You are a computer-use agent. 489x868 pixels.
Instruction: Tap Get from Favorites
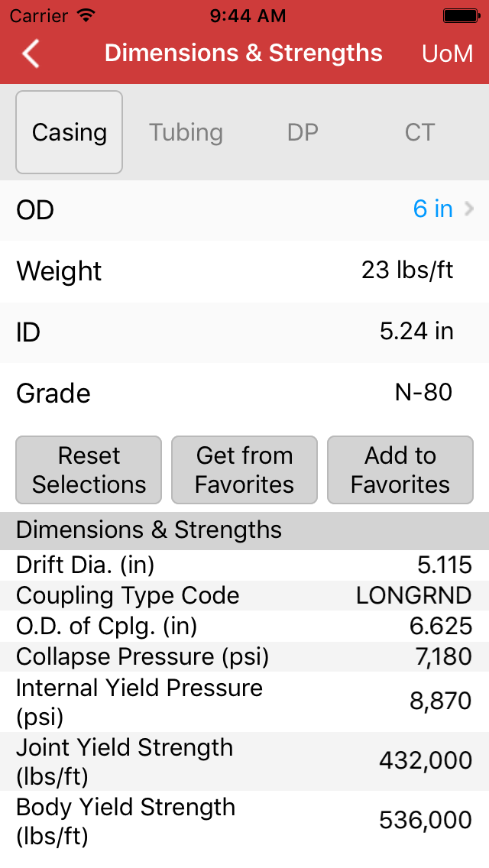click(244, 469)
